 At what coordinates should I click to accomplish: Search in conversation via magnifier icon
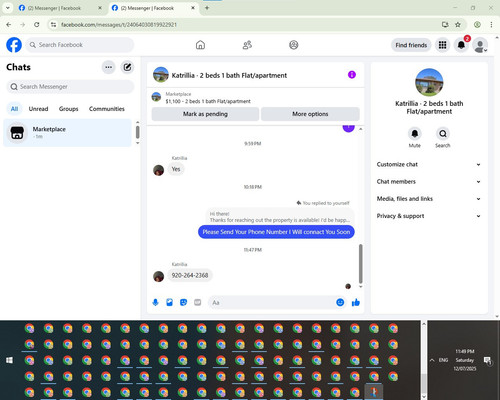(x=443, y=134)
